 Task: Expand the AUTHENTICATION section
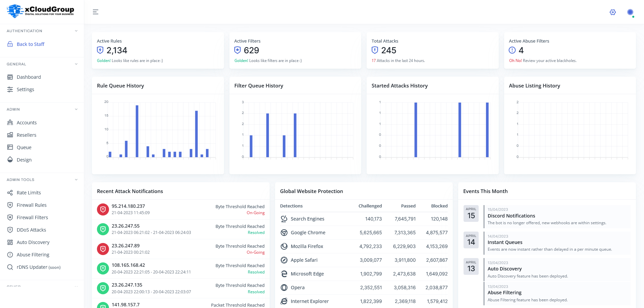[x=76, y=30]
